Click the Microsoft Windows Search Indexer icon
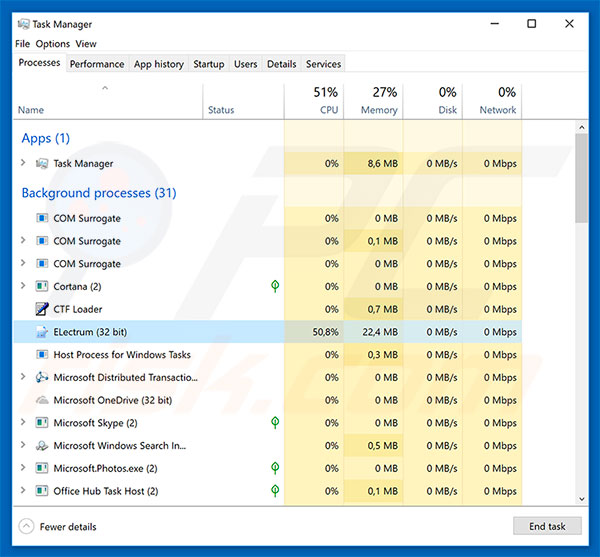 pos(42,446)
